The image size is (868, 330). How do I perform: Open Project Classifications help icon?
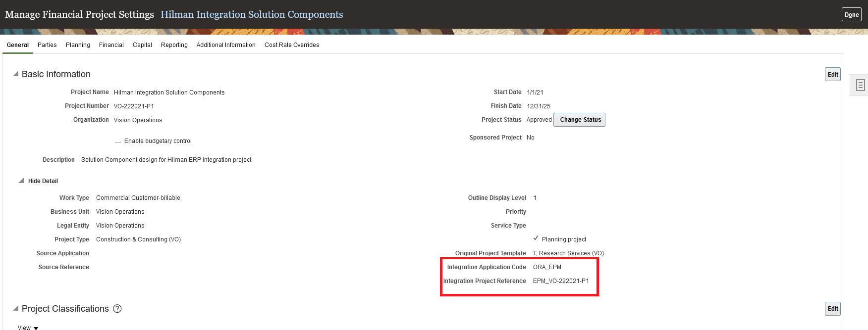pyautogui.click(x=117, y=309)
